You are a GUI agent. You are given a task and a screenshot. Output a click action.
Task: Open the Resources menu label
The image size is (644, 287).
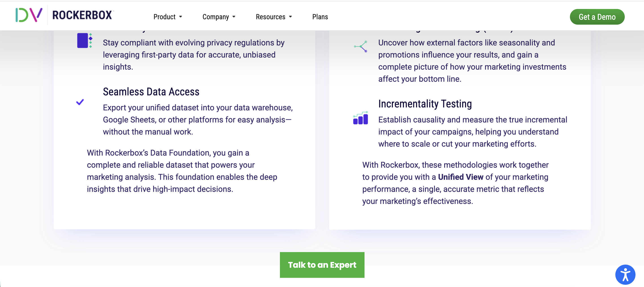tap(270, 17)
